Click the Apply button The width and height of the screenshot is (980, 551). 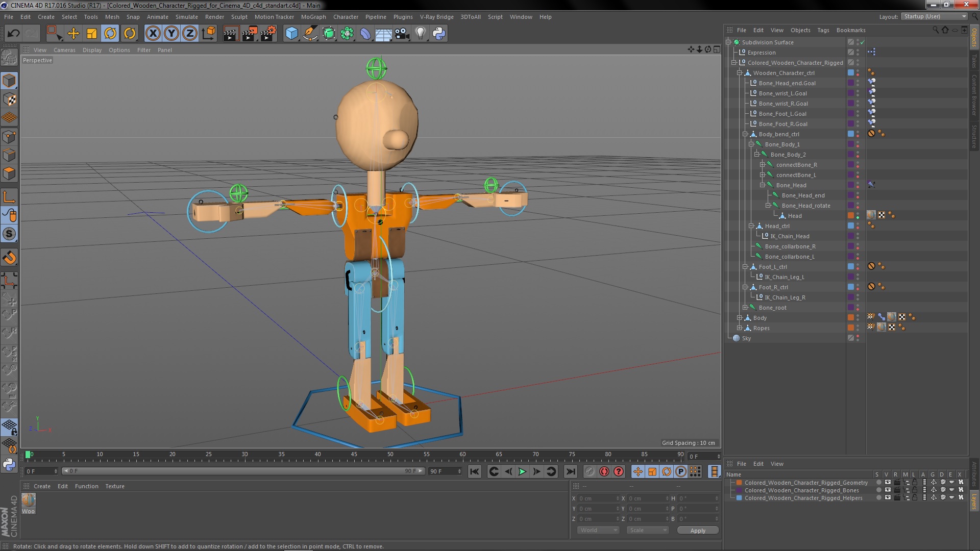pyautogui.click(x=698, y=531)
